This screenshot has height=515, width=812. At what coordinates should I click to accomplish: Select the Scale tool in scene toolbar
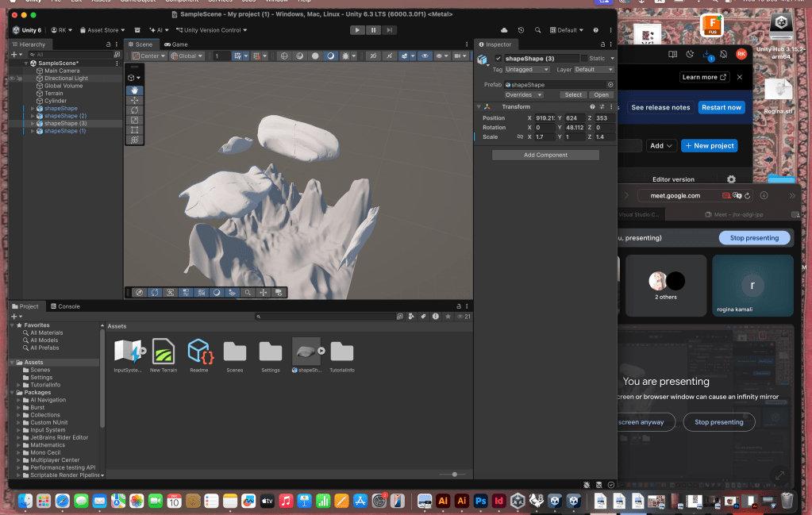(x=134, y=120)
